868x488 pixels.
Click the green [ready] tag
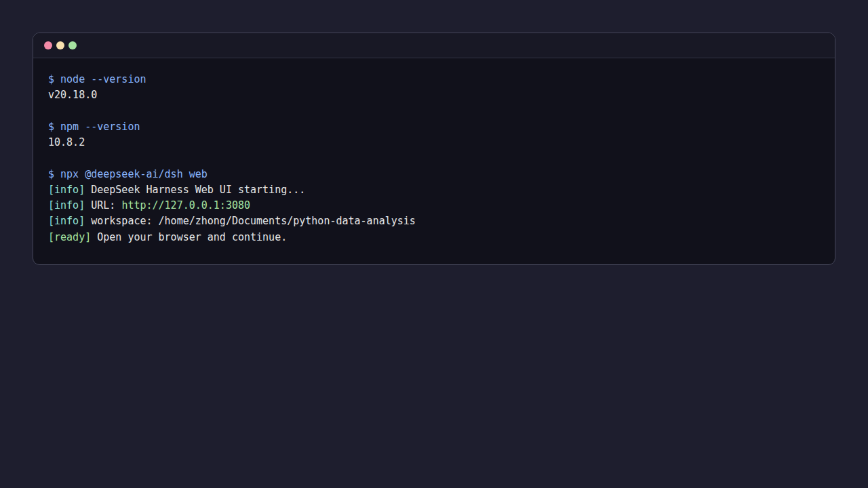[69, 237]
